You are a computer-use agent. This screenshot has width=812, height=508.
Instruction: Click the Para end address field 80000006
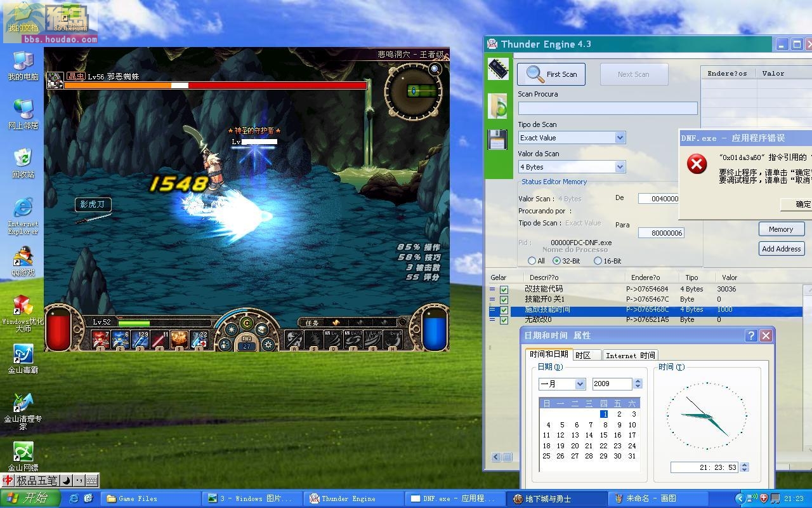661,233
